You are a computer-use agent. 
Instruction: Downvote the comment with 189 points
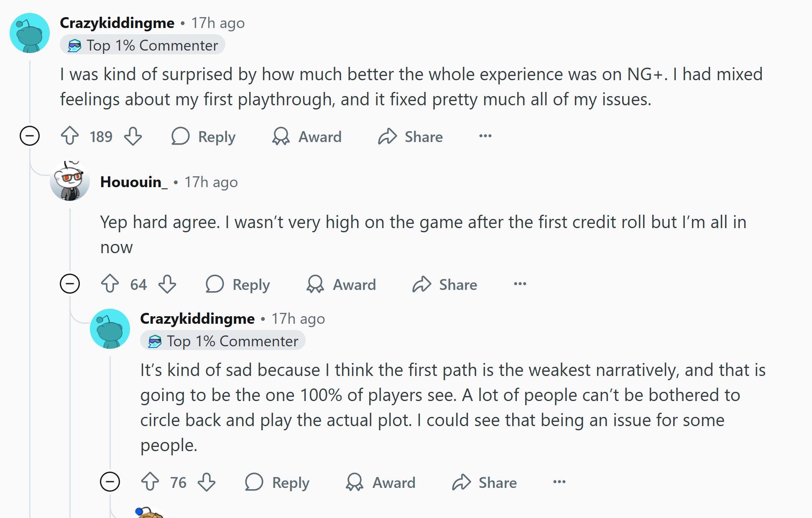(133, 136)
